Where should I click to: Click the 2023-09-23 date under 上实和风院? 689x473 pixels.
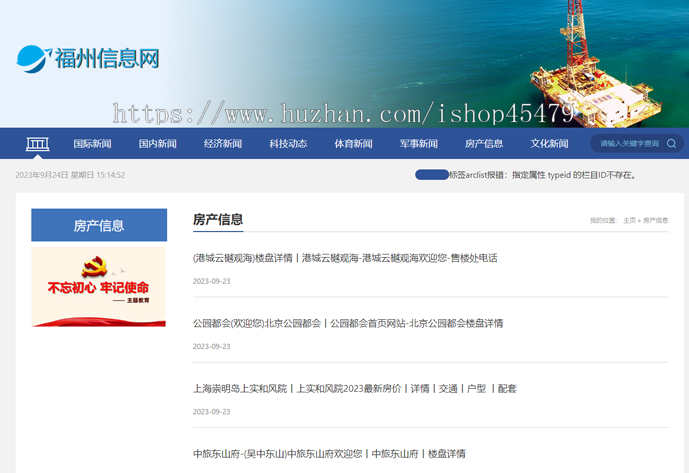coord(211,412)
